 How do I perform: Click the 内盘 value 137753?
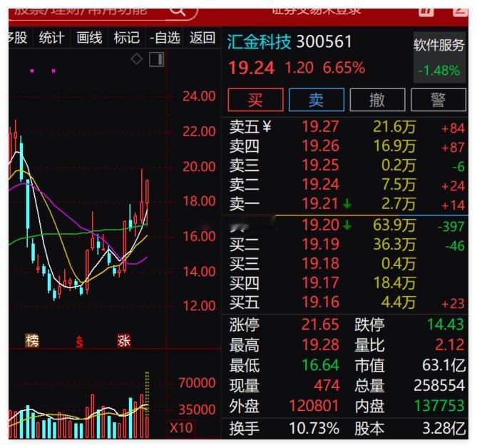pos(439,406)
